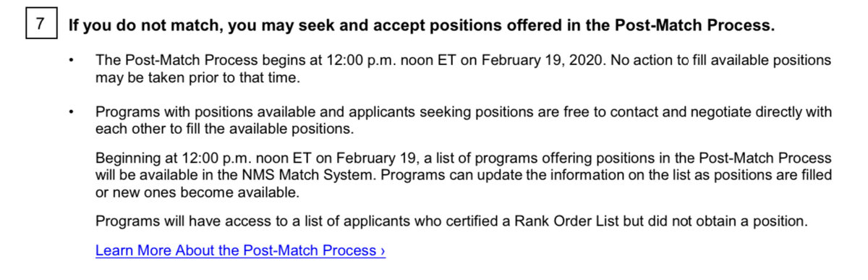Click the bold heading about not matching
Screen dimensions: 868x280
tap(421, 26)
